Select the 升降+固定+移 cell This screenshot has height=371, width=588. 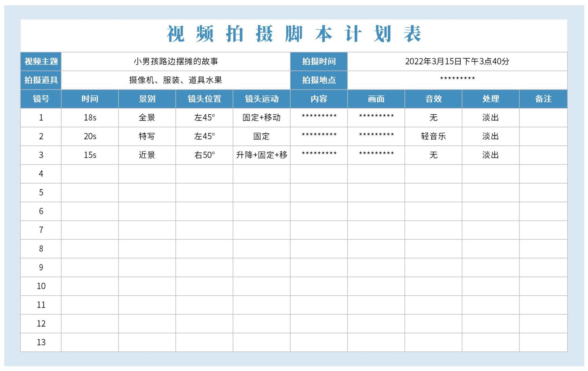pyautogui.click(x=262, y=155)
